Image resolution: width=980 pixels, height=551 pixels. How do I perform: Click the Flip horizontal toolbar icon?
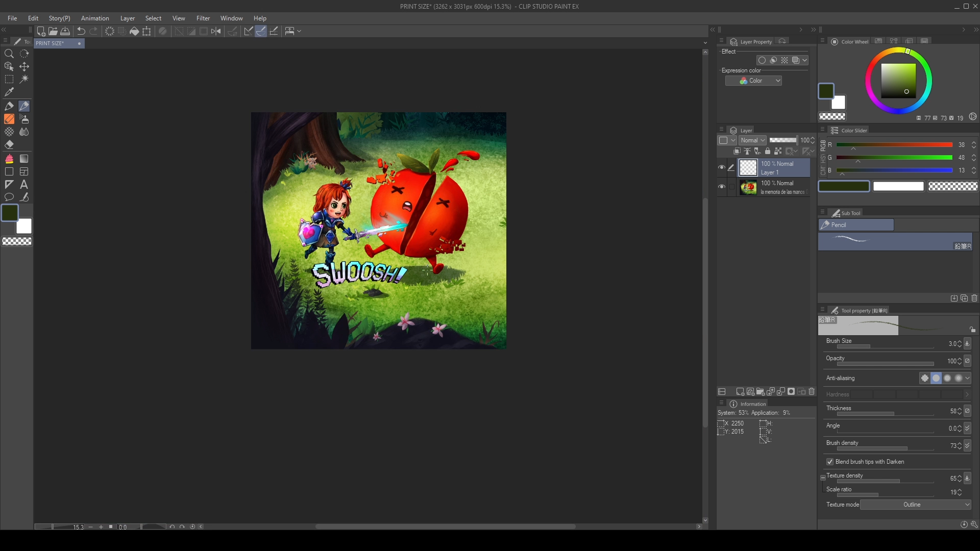click(216, 31)
